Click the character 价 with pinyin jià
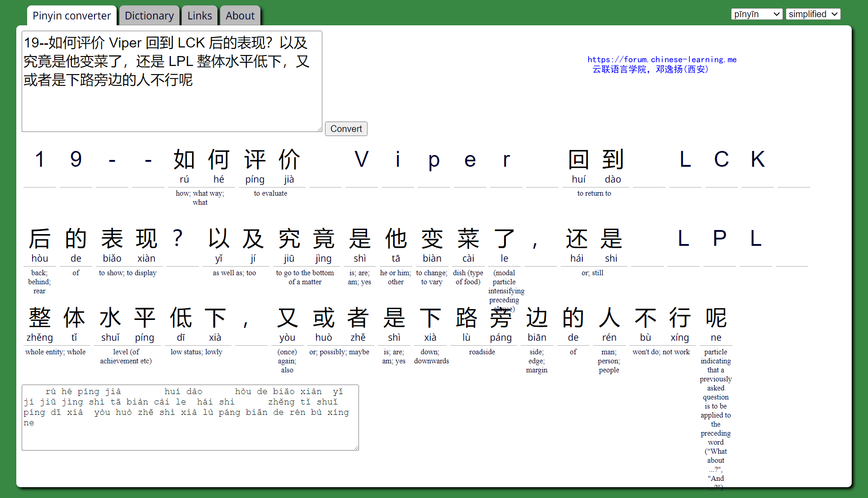 [x=289, y=160]
